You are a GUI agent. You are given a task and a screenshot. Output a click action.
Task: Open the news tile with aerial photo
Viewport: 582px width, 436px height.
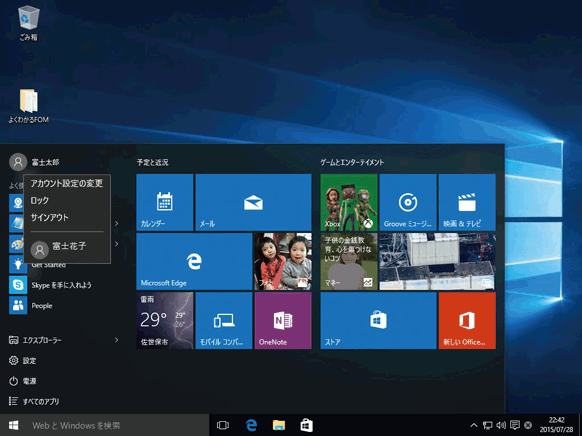tap(437, 261)
